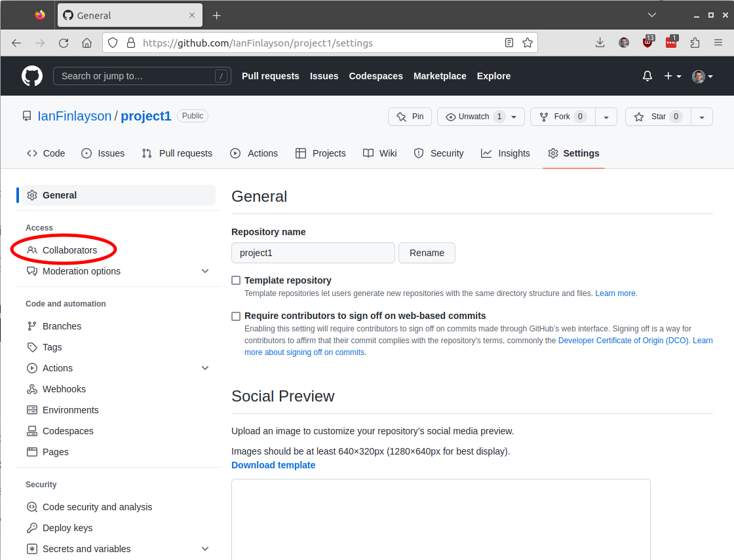The image size is (734, 560).
Task: Click the site lock padlock icon
Action: pos(132,43)
